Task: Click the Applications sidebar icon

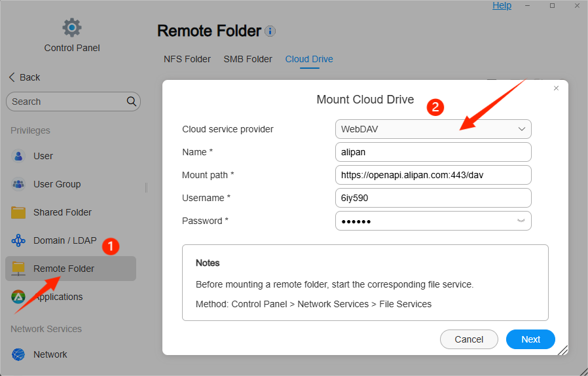Action: tap(18, 297)
